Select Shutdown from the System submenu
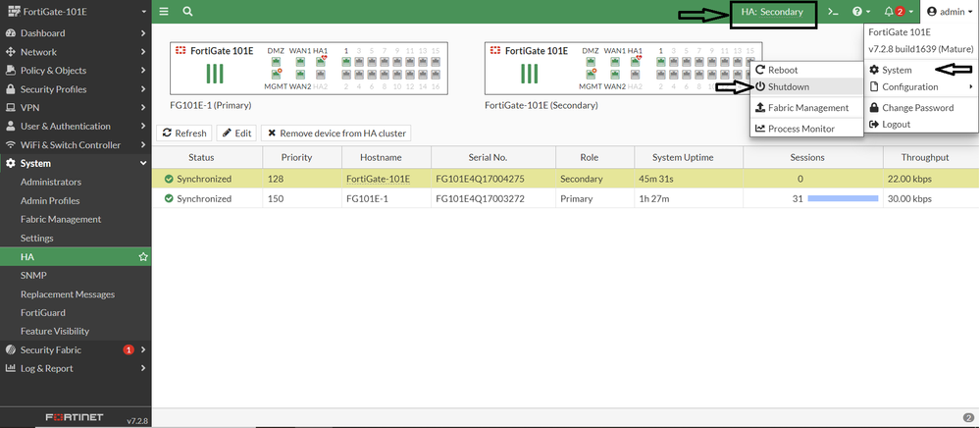The width and height of the screenshot is (980, 428). [x=806, y=87]
